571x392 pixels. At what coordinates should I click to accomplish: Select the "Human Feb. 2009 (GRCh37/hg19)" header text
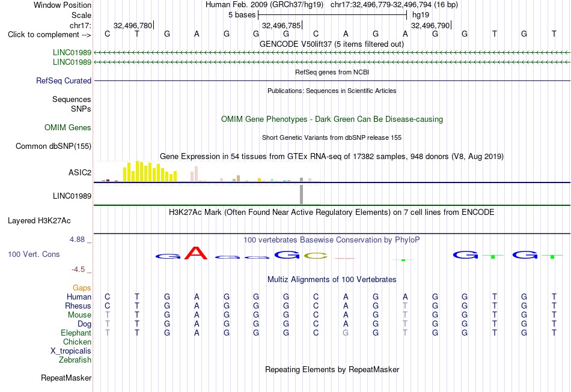264,5
